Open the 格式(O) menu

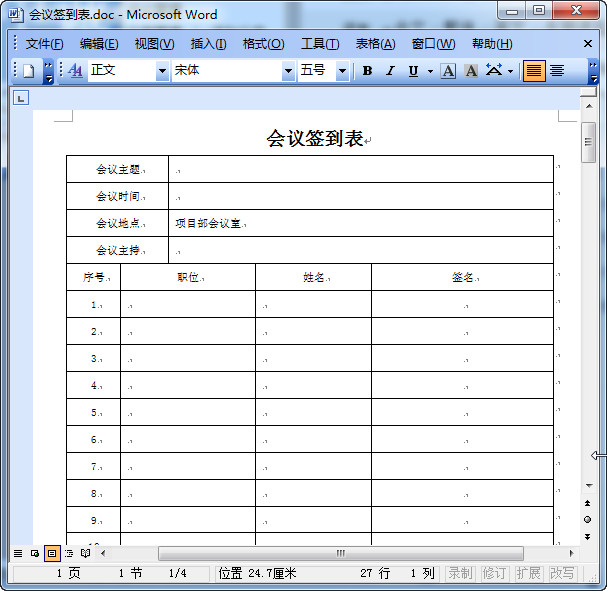click(264, 44)
